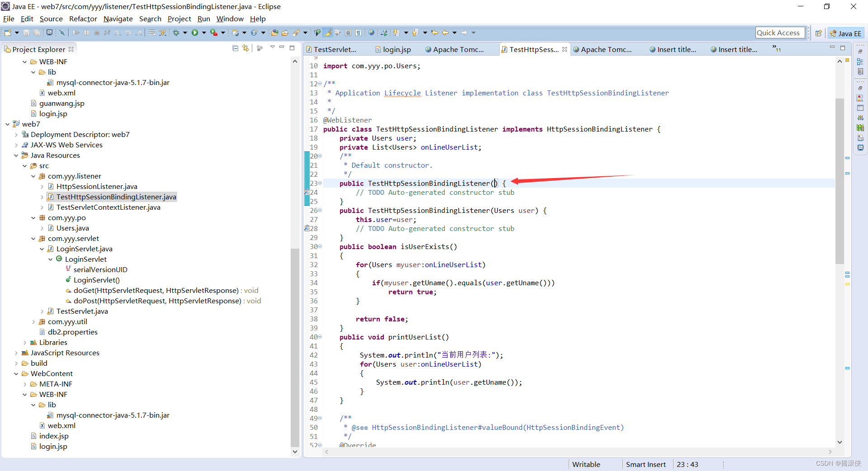Switch to the TestServlet editor tab
This screenshot has width=868, height=471.
click(332, 50)
